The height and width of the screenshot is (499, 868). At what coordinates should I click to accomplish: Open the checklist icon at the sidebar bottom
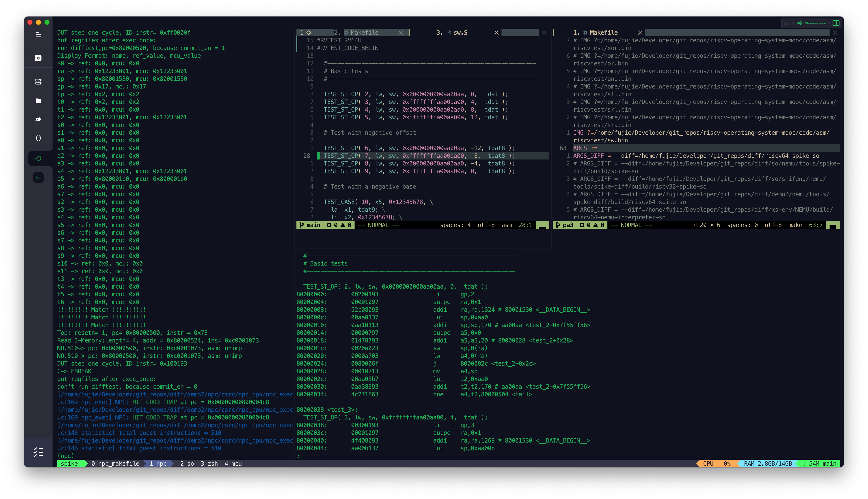38,452
